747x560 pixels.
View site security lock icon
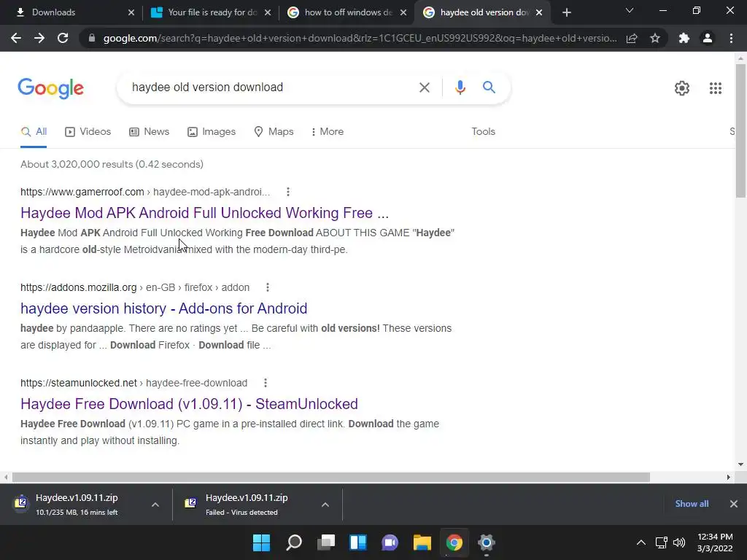(x=92, y=38)
